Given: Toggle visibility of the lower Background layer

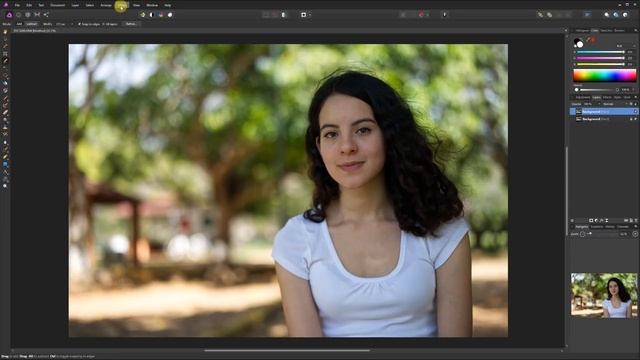Looking at the screenshot, I should [635, 119].
